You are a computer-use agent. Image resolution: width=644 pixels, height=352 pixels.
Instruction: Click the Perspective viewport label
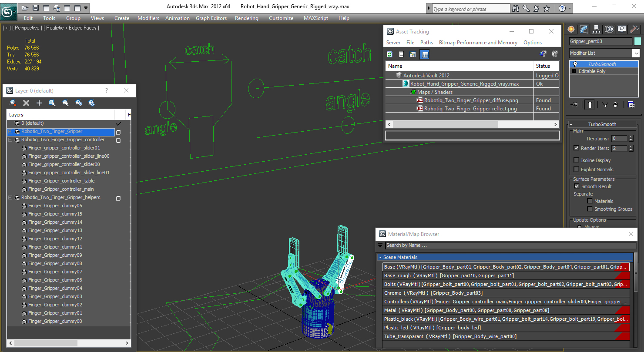click(27, 28)
